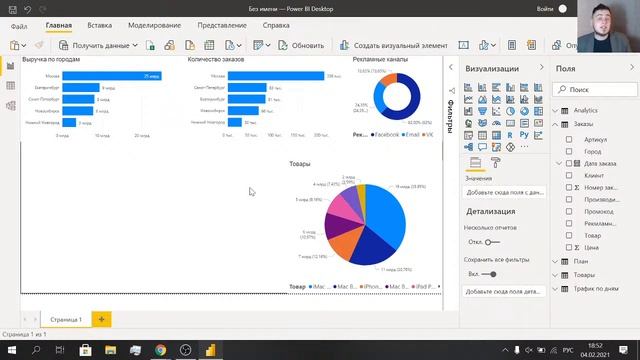Pick the gauge visualization

pyautogui.click(x=496, y=123)
